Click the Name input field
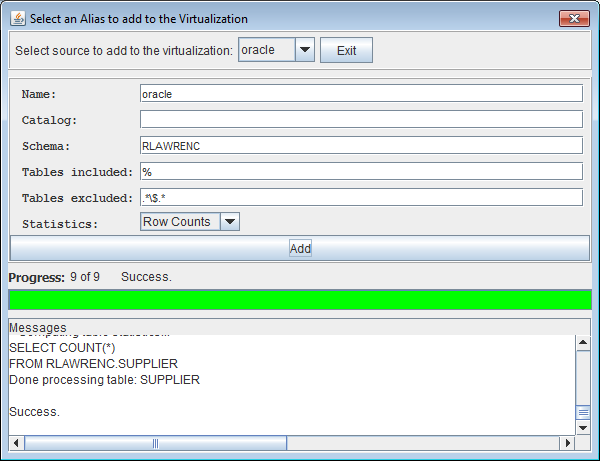This screenshot has height=461, width=600. click(x=360, y=94)
